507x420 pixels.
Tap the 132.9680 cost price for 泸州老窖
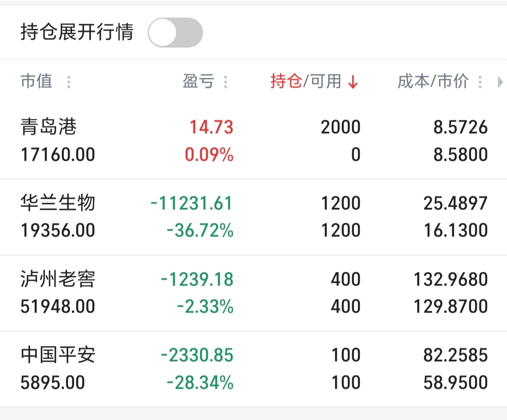coord(451,280)
